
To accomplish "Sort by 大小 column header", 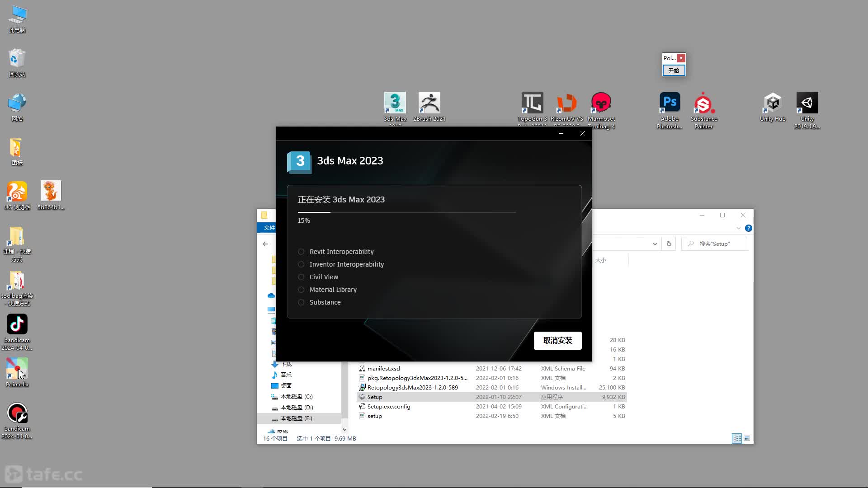I will click(601, 260).
